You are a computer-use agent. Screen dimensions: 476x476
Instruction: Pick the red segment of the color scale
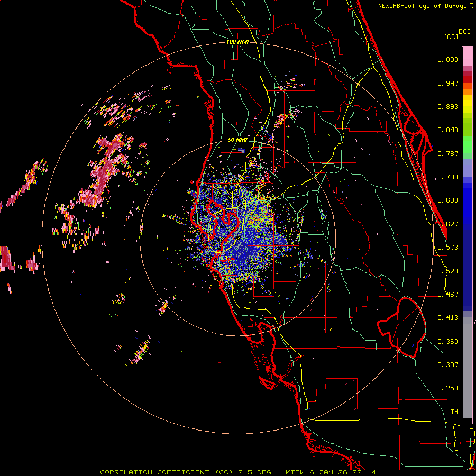[467, 79]
